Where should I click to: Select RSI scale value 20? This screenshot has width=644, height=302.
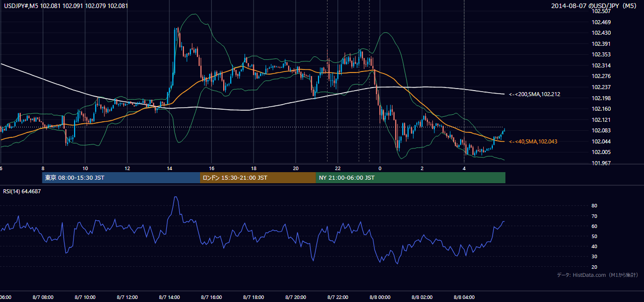[595, 267]
